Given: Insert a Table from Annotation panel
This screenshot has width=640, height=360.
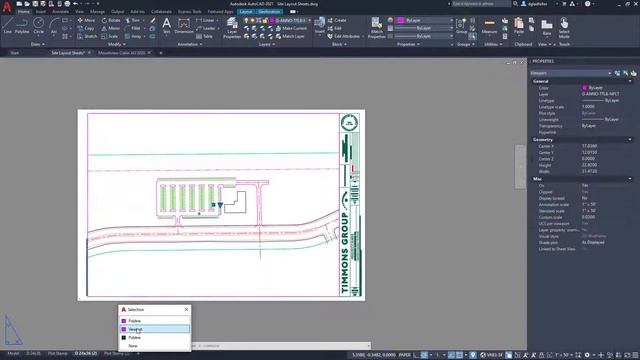Looking at the screenshot, I should coord(204,36).
